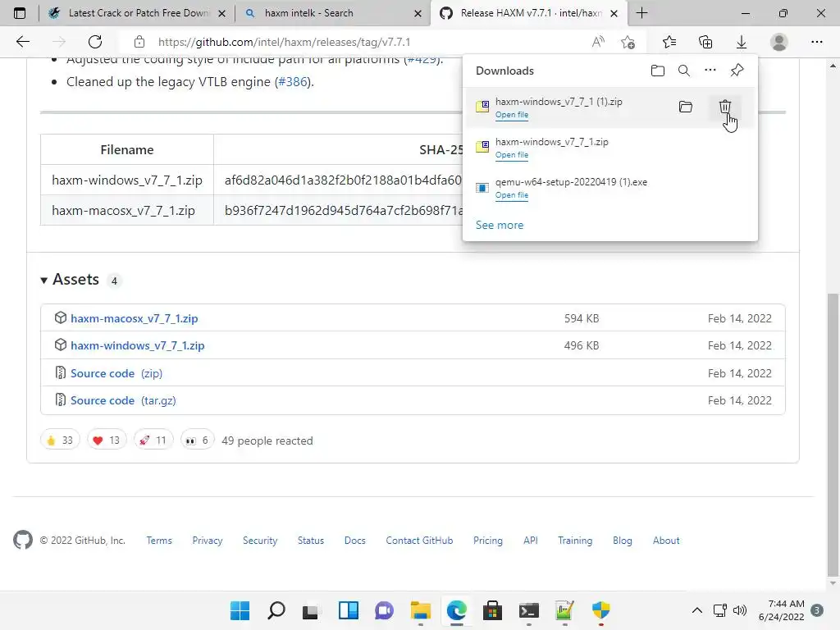View site information lock icon
The width and height of the screenshot is (840, 630).
(139, 42)
